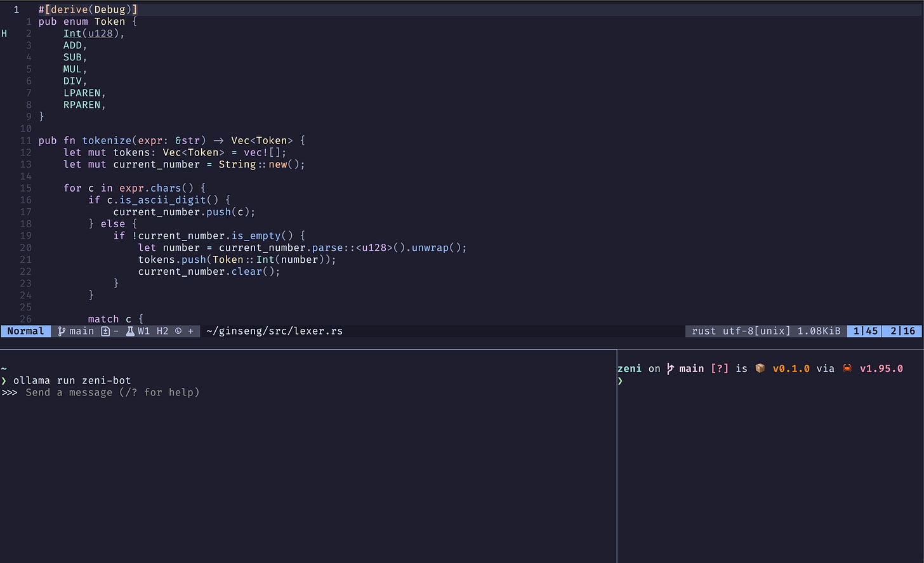Click the unwrap() call on line 20
The image size is (924, 563).
[x=437, y=248]
